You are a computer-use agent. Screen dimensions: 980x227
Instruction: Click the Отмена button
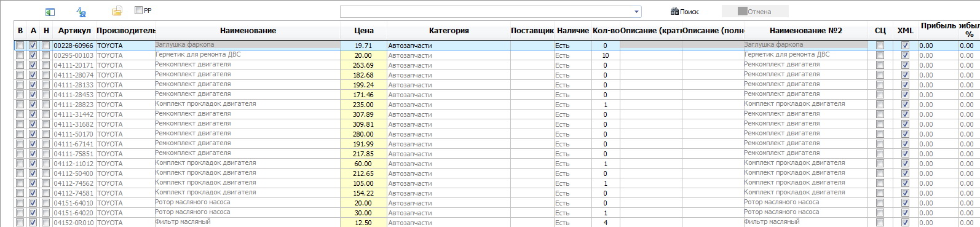coord(755,12)
